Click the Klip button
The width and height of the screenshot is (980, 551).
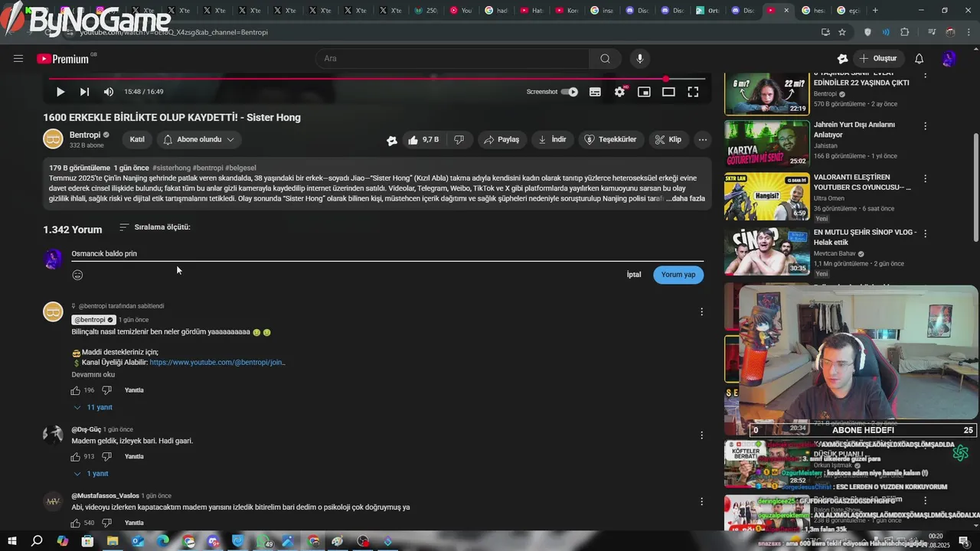pos(668,139)
